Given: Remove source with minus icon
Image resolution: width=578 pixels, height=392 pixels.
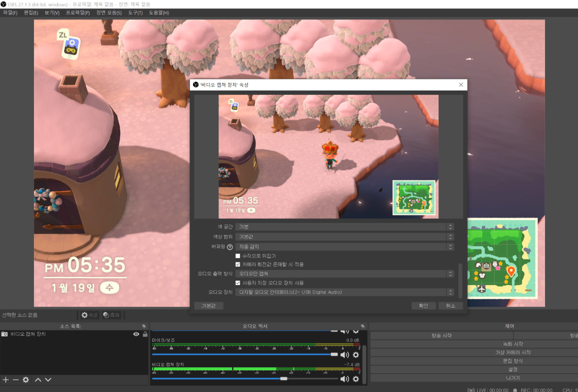Looking at the screenshot, I should pos(15,380).
